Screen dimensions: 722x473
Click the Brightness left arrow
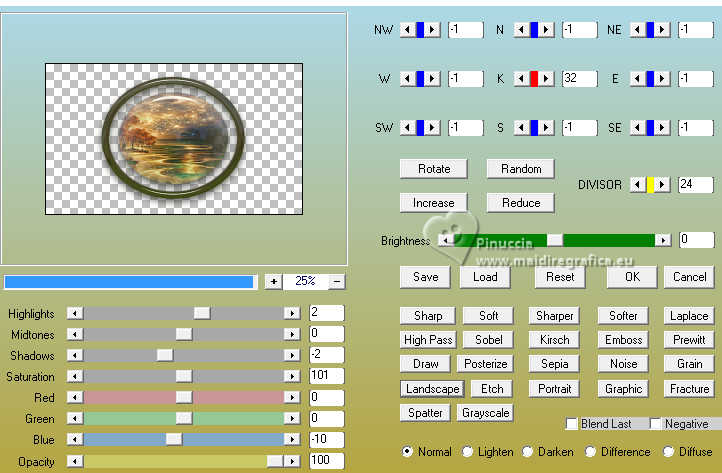tap(445, 240)
